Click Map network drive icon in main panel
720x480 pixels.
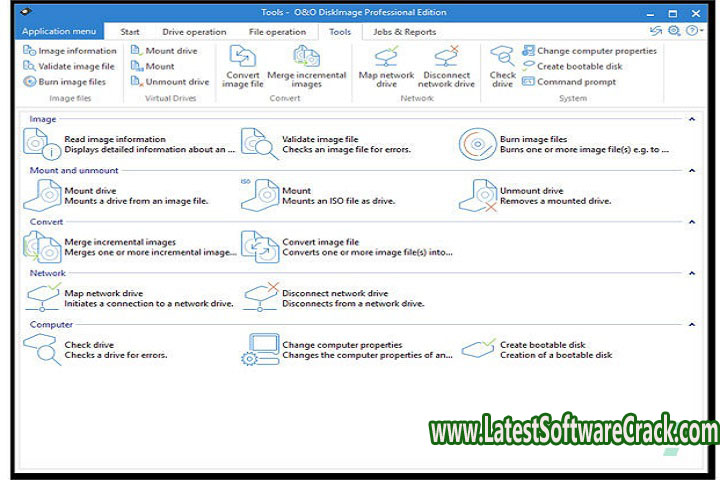pyautogui.click(x=43, y=298)
